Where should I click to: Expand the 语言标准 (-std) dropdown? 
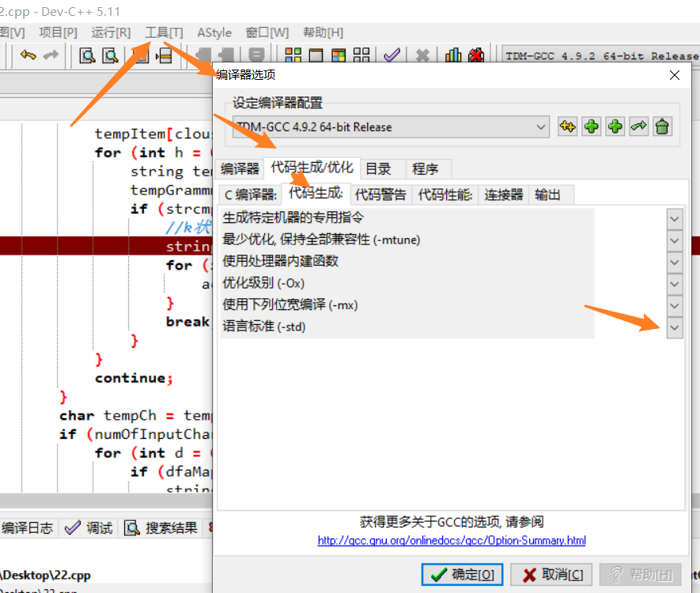tap(674, 327)
